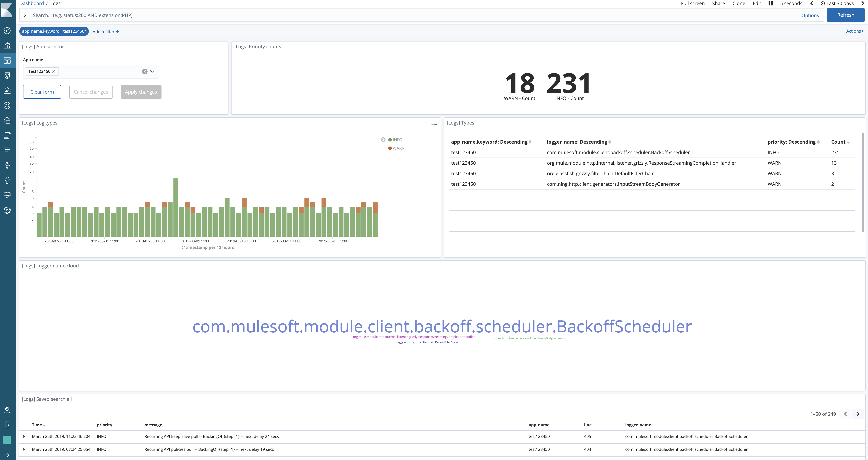Expand the timestamp per 12 hours chart options
Screen dimensions: 868x460
tap(435, 124)
